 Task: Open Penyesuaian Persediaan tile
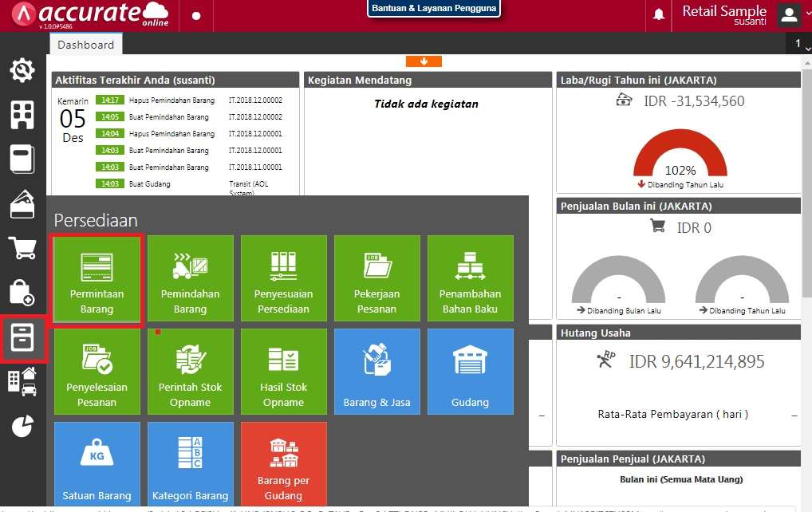point(284,278)
